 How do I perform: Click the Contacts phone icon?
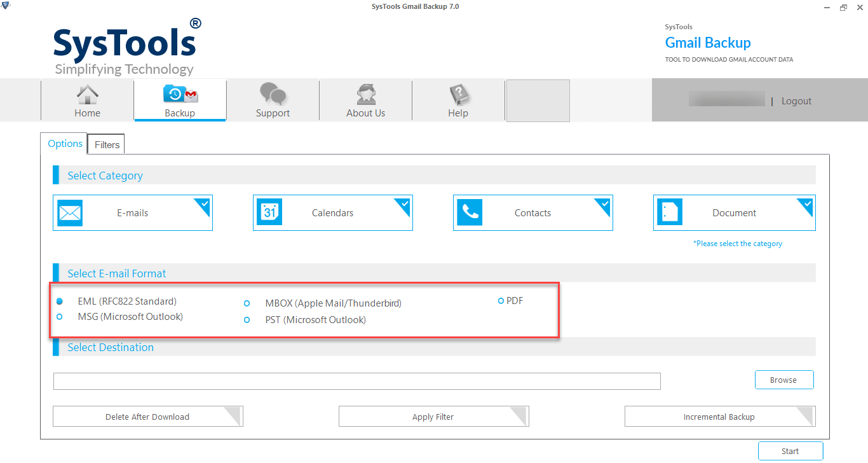(x=470, y=212)
